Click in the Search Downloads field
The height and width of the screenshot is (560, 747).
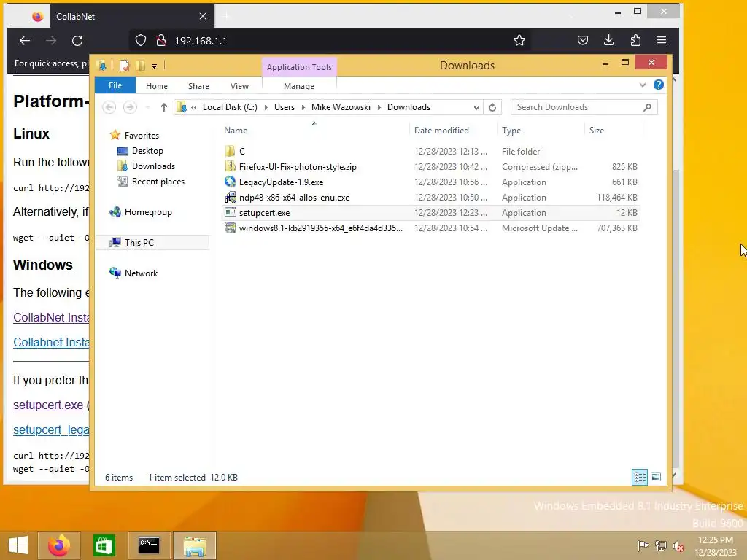click(584, 107)
